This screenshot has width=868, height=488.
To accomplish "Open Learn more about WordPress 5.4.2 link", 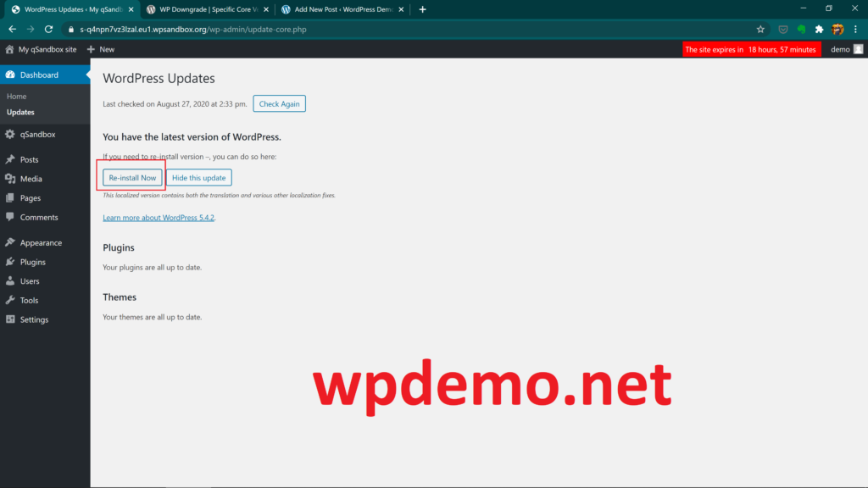I will click(159, 218).
